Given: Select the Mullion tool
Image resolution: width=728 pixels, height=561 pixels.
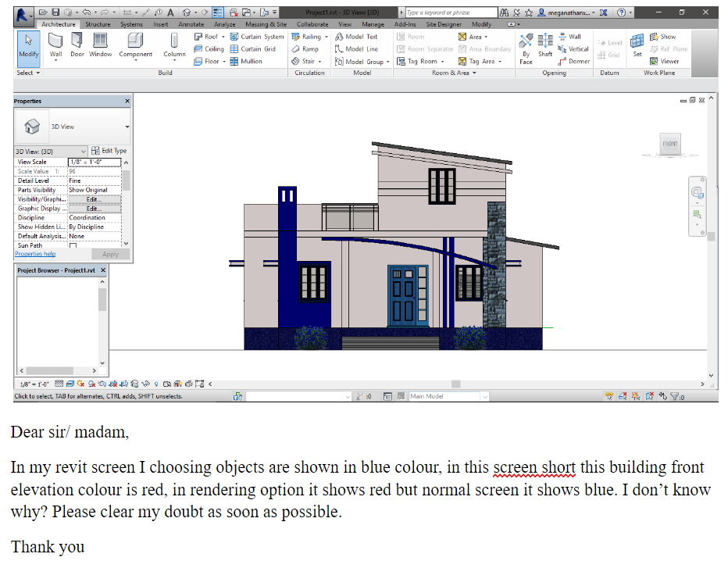Looking at the screenshot, I should tap(246, 61).
